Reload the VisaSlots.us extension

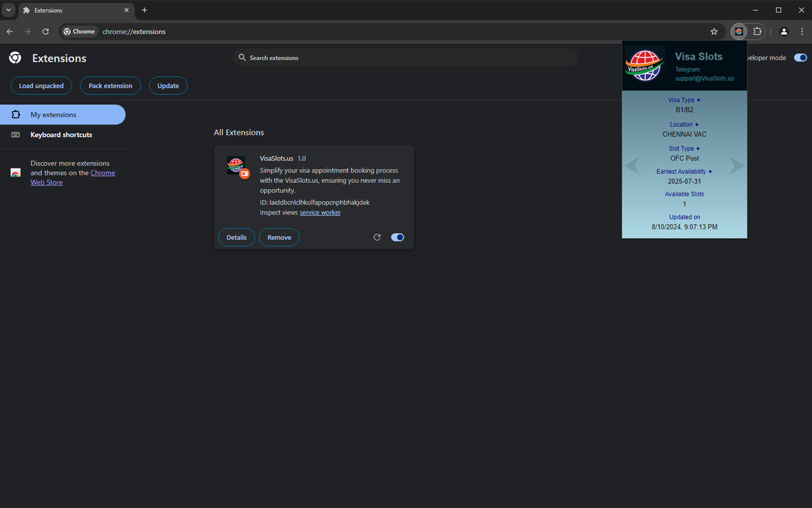tap(377, 237)
